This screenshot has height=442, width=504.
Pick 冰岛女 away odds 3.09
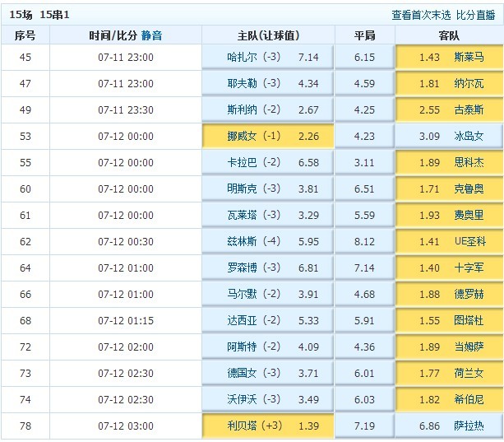pyautogui.click(x=449, y=137)
